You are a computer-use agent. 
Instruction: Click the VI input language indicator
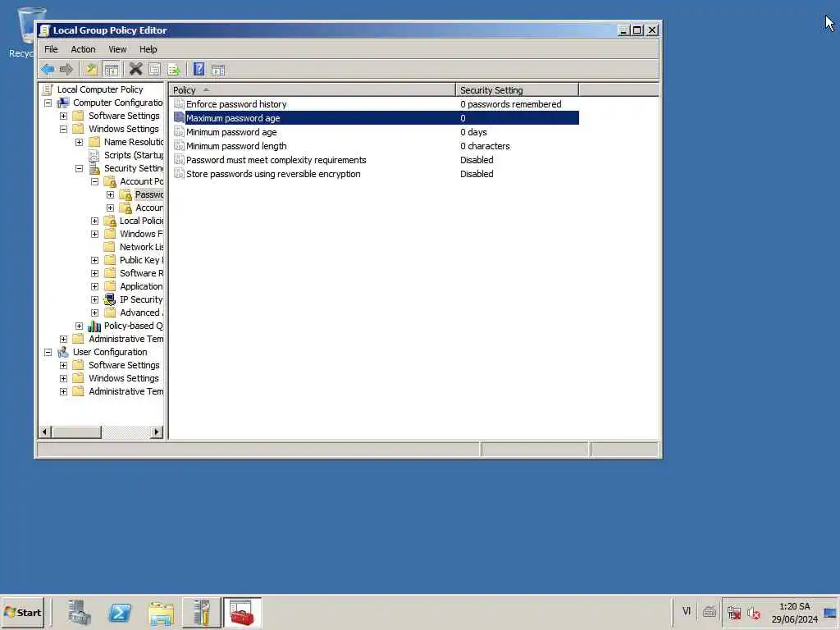tap(687, 611)
